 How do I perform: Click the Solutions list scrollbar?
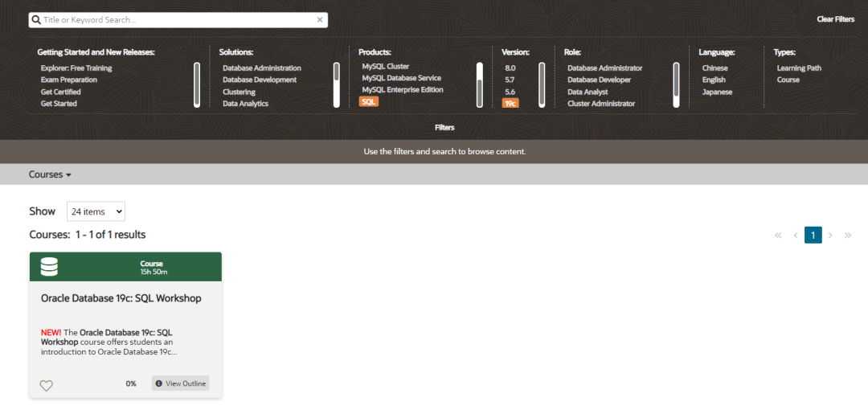[336, 84]
